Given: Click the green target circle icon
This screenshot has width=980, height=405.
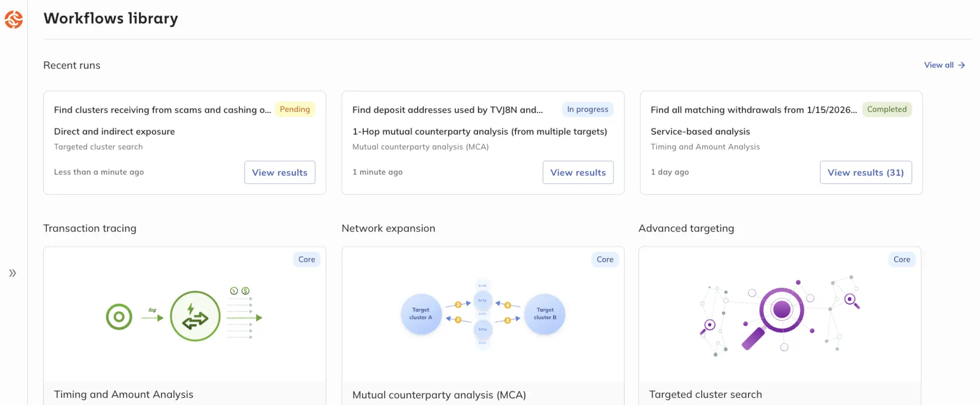Looking at the screenshot, I should coord(119,317).
